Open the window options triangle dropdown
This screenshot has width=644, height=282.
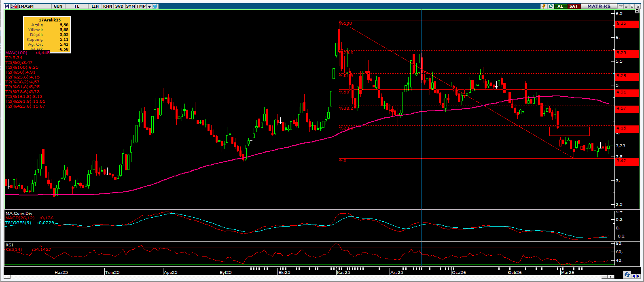tap(621, 6)
